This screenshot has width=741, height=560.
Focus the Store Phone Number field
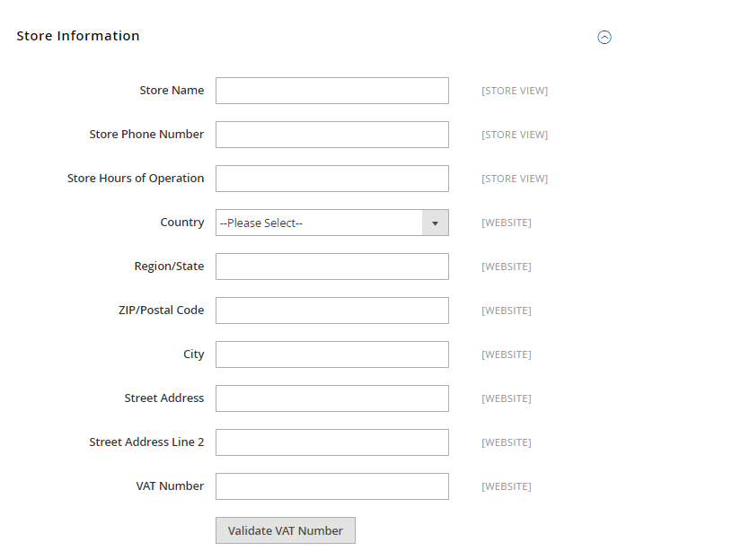tap(332, 135)
